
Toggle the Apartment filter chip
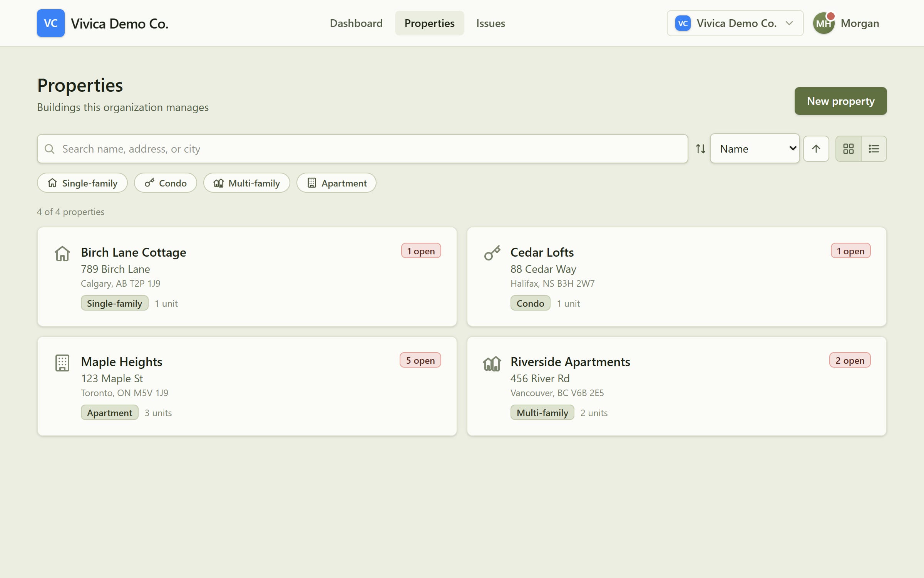(x=336, y=183)
